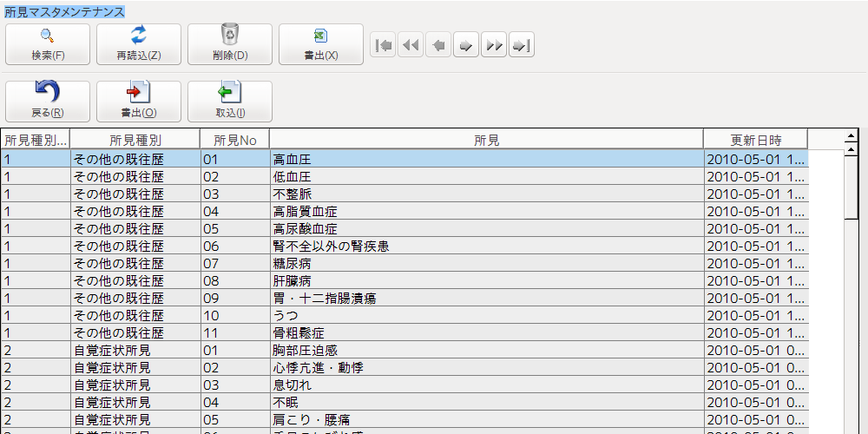Export to spreadsheet with 書出(X)
The width and height of the screenshot is (868, 434).
(321, 44)
